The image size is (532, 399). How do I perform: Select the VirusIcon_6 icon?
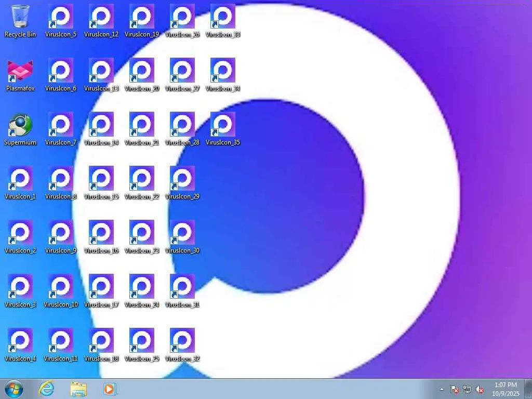click(61, 75)
